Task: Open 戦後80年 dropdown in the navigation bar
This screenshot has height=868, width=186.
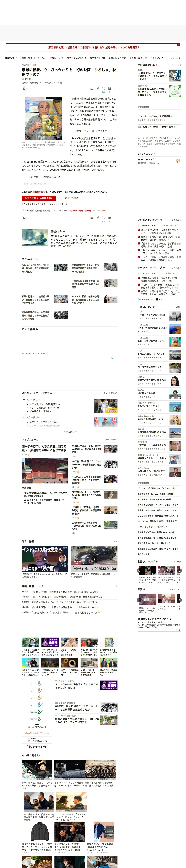Action: [x=11, y=58]
